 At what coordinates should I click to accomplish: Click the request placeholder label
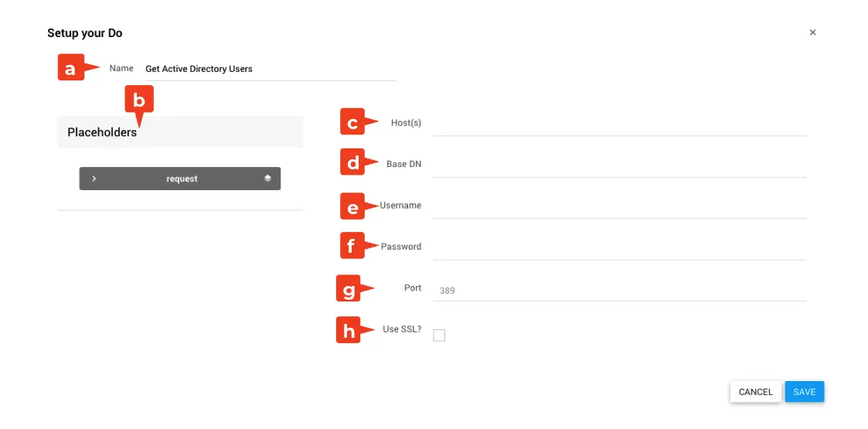coord(182,179)
